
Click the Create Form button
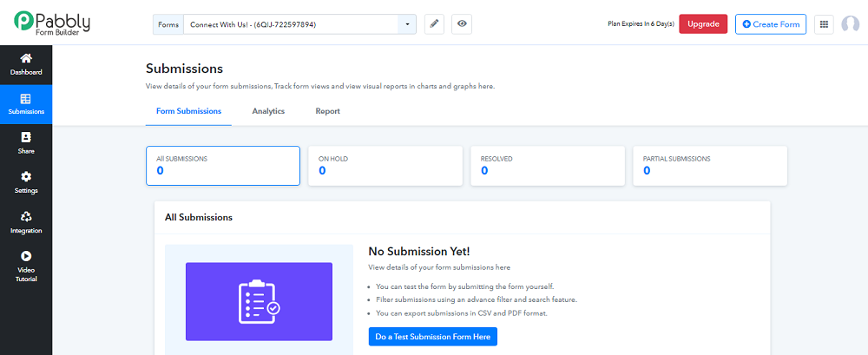coord(771,24)
